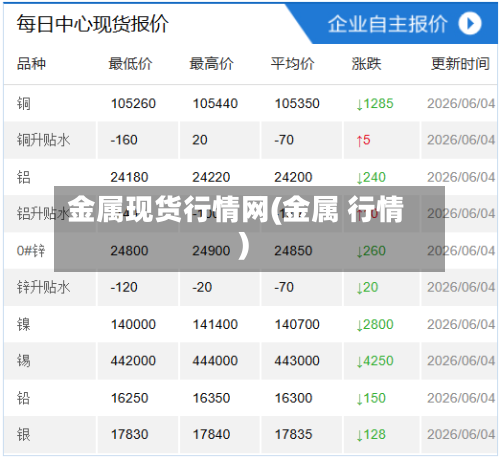Viewport: 500px width, 459px height.
Task: Select the 铜 row name
Action: pyautogui.click(x=24, y=103)
